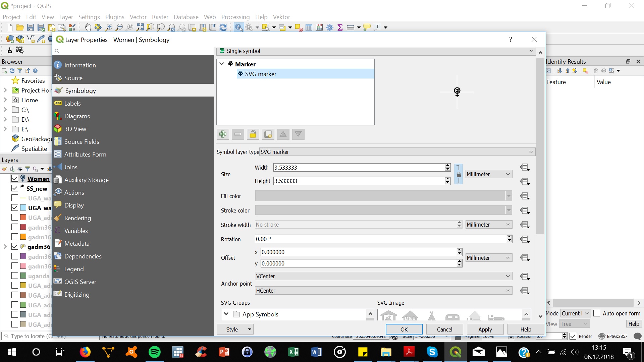Switch to Attributes Form tab
644x362 pixels.
(x=133, y=154)
